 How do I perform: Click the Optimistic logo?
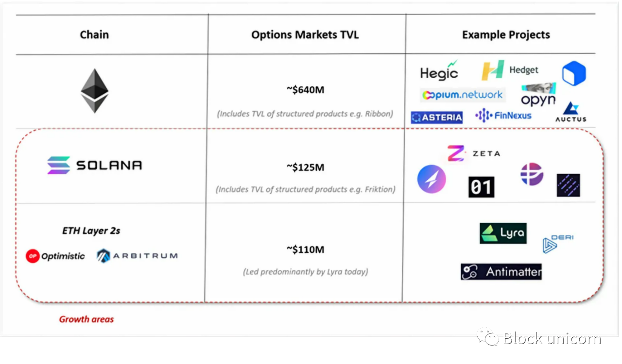pos(55,256)
